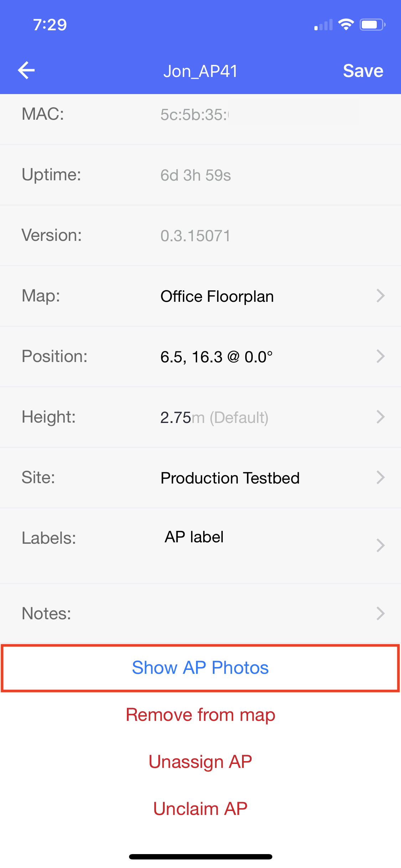Tap Unassign AP
The image size is (401, 868).
coord(200,762)
